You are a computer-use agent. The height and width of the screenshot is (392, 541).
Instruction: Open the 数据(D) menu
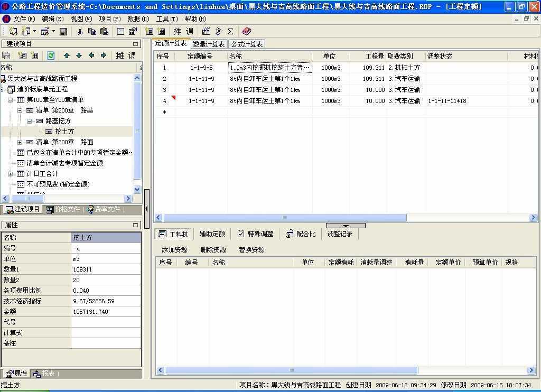(138, 19)
